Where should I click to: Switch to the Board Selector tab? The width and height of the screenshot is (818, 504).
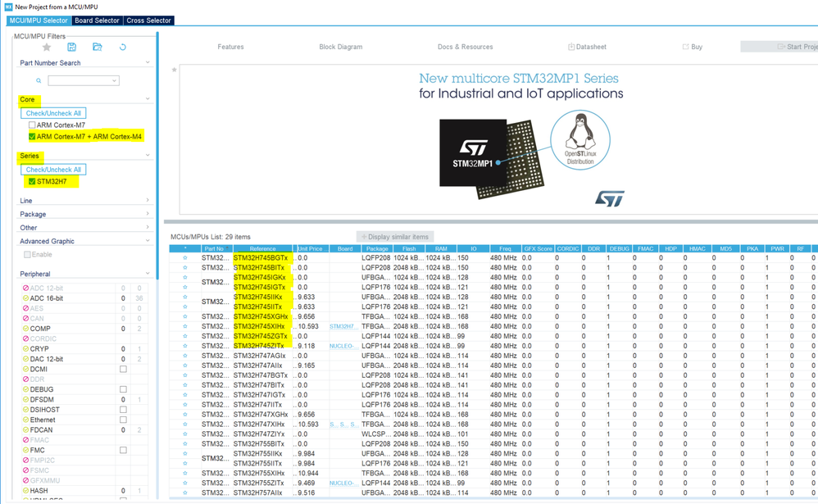pos(97,20)
